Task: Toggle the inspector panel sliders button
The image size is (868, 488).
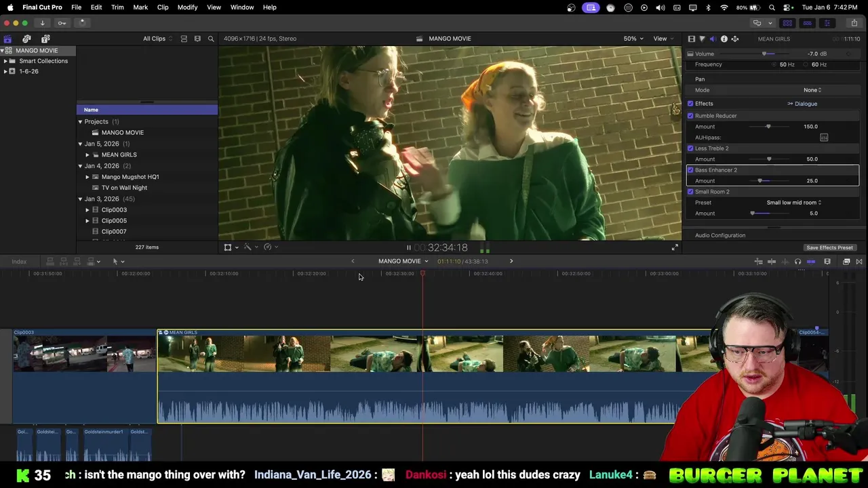Action: pyautogui.click(x=827, y=23)
